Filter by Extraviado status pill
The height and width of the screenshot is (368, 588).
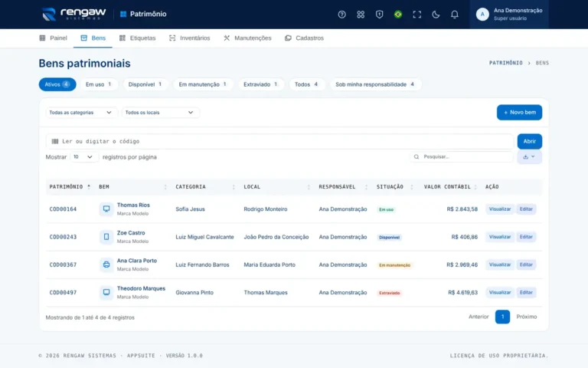click(x=261, y=84)
